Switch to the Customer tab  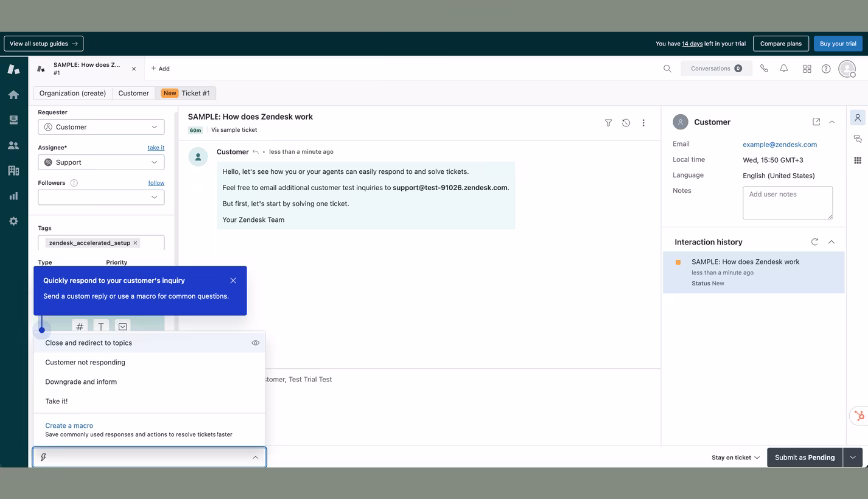134,93
